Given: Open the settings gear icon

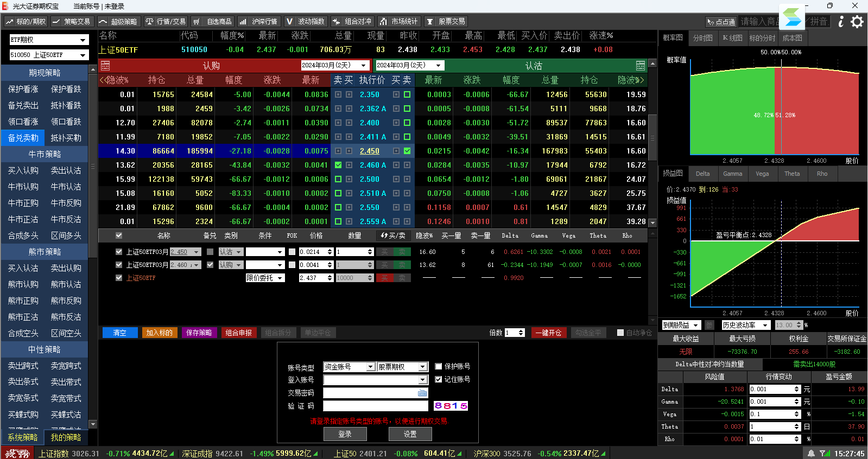Looking at the screenshot, I should (857, 22).
